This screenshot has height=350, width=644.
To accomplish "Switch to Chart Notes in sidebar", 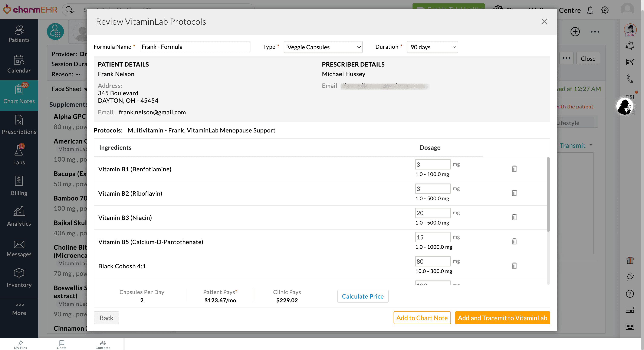I will point(19,96).
